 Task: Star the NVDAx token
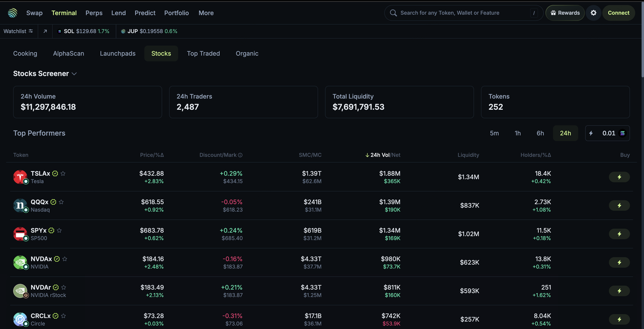(x=64, y=259)
